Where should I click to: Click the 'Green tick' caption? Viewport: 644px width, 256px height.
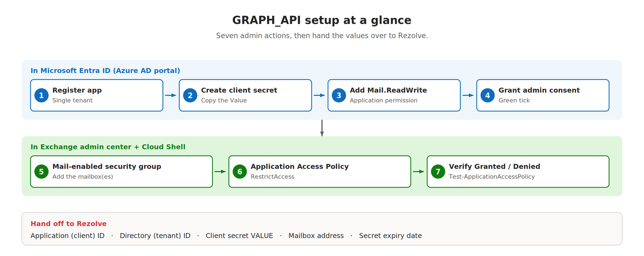(514, 100)
